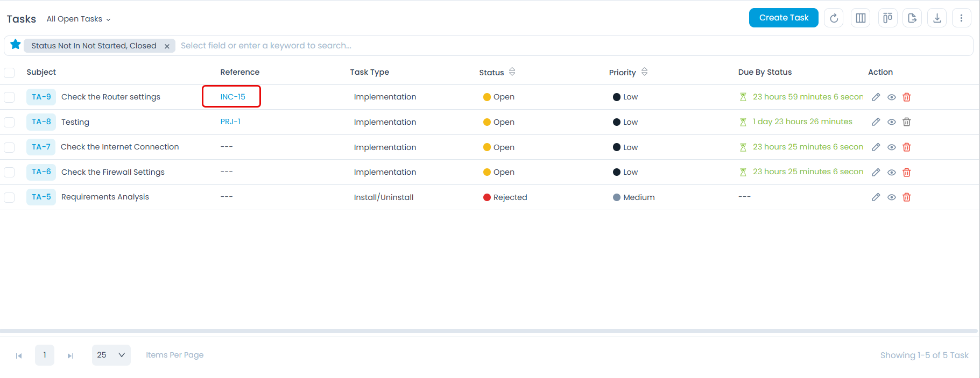This screenshot has height=378, width=980.
Task: Open the All Open Tasks dropdown
Action: pyautogui.click(x=79, y=19)
